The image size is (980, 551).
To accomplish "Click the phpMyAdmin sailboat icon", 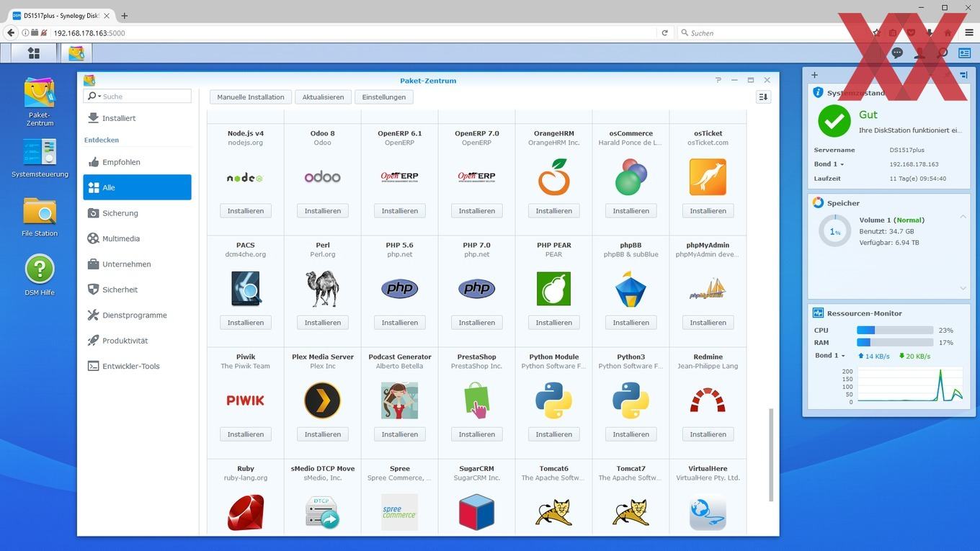I will pos(708,289).
